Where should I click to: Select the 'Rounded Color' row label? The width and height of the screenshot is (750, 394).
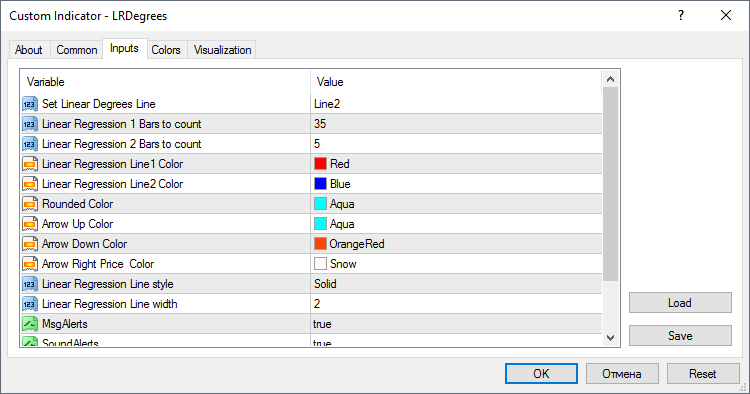pyautogui.click(x=77, y=204)
